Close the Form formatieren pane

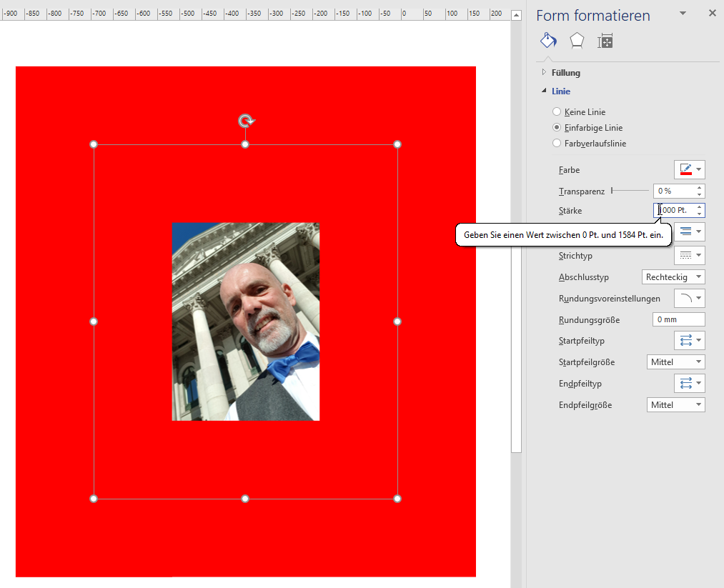[712, 13]
